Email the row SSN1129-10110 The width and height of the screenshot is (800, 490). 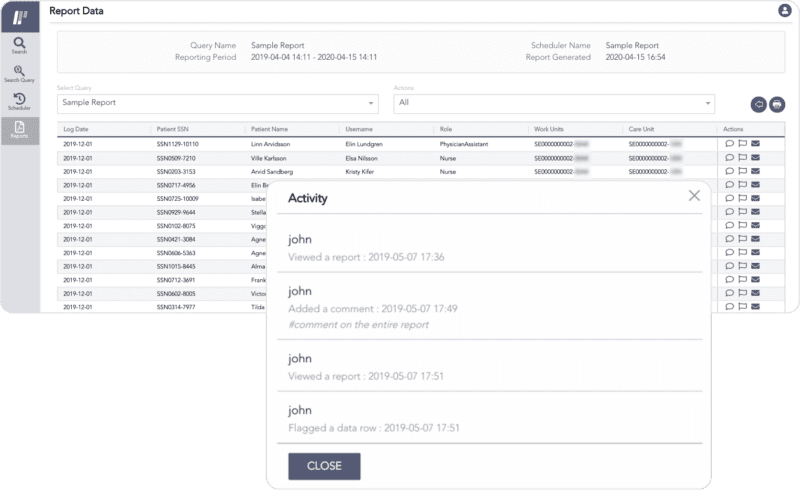click(x=756, y=144)
